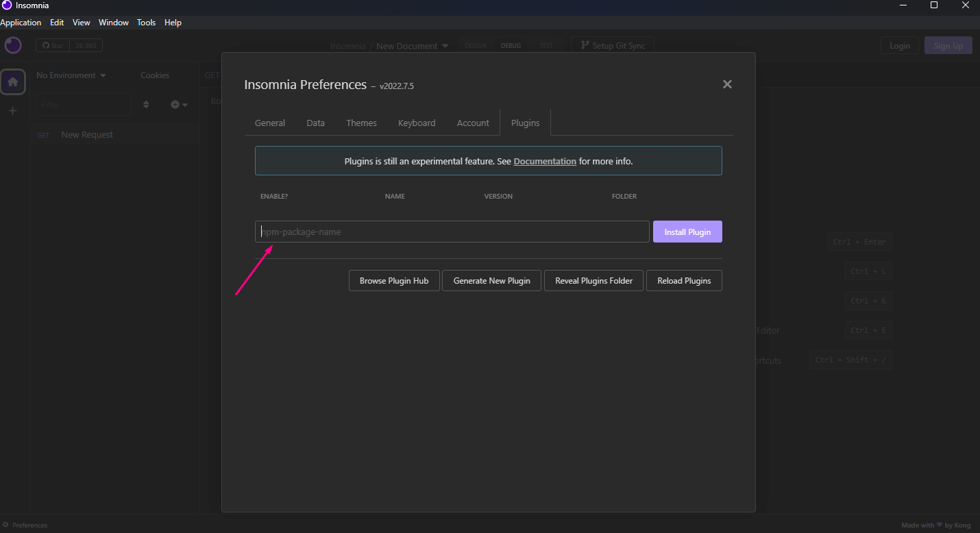Viewport: 980px width, 533px height.
Task: Click Reveal Plugins Folder
Action: point(594,280)
